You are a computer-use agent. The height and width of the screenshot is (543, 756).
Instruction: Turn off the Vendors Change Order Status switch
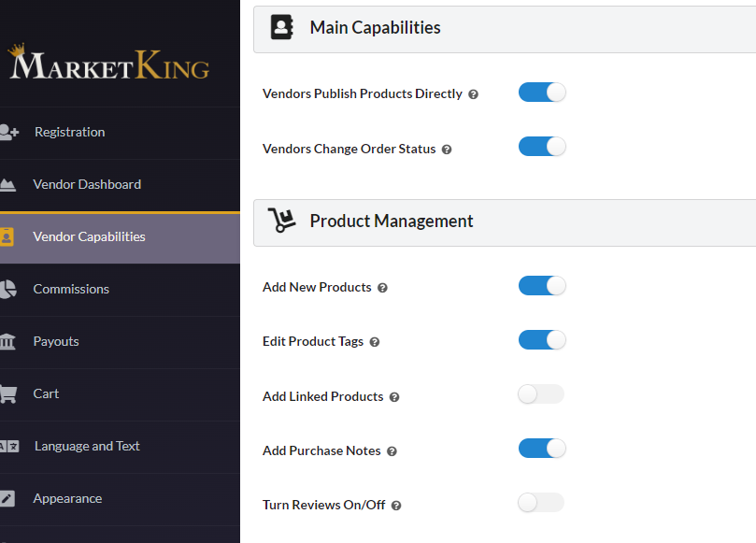542,147
